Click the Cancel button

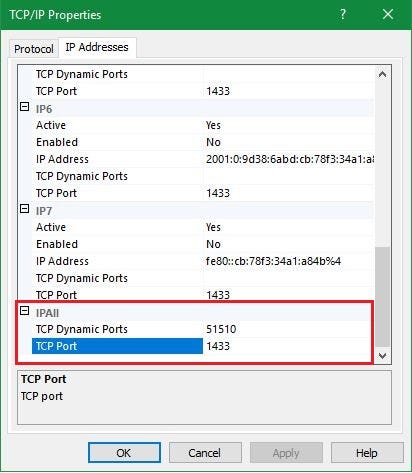tap(205, 453)
